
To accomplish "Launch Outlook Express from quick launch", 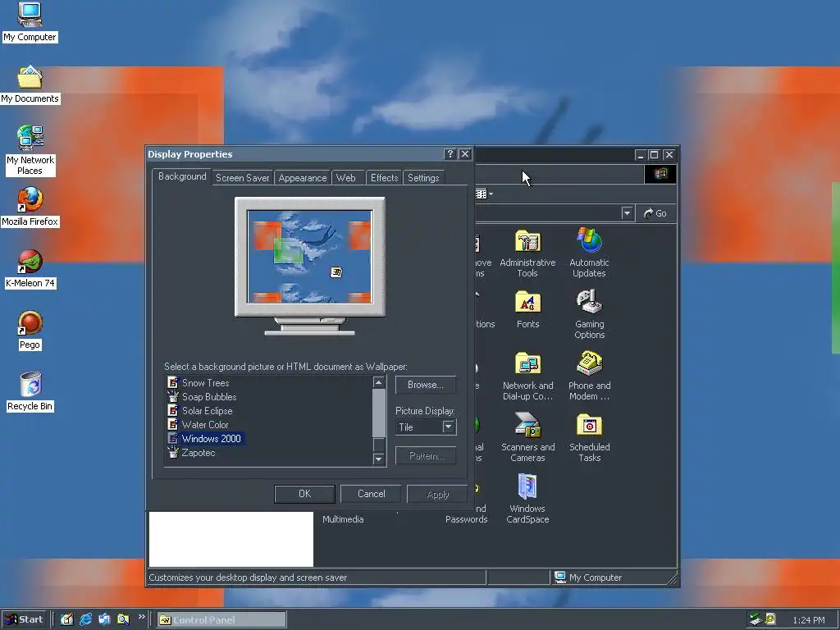I will coord(104,619).
